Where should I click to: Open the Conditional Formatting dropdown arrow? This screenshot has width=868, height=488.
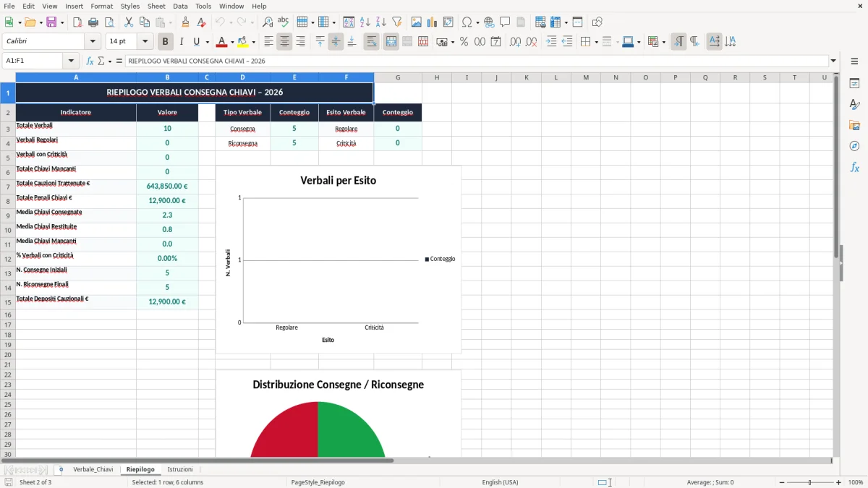click(663, 42)
